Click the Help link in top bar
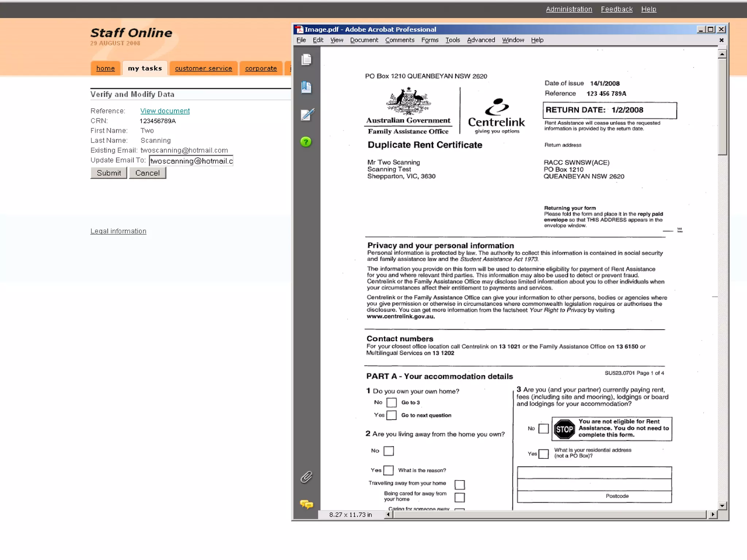Image resolution: width=747 pixels, height=560 pixels. (x=649, y=9)
